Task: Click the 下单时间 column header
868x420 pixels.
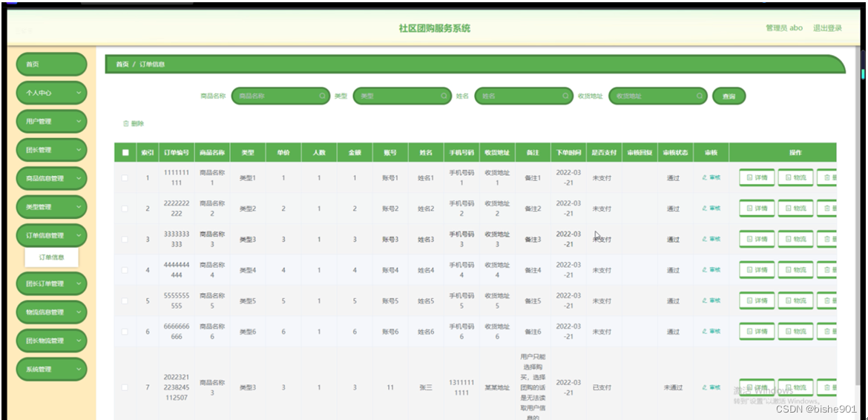Action: [x=568, y=153]
